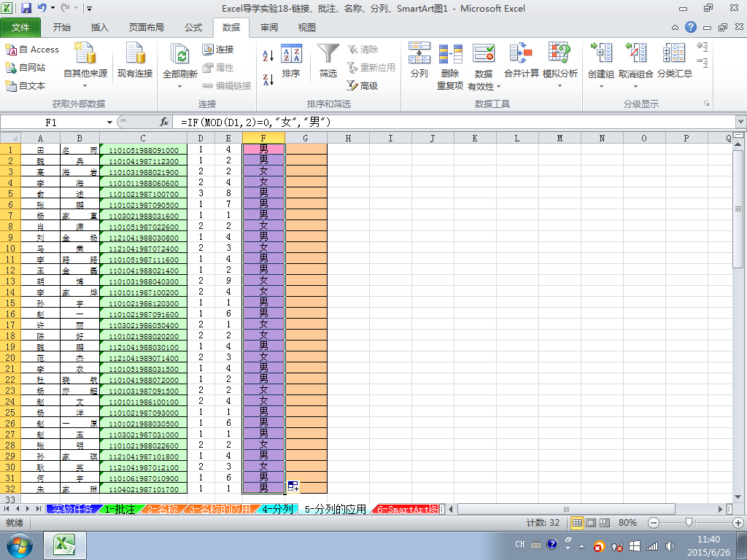The height and width of the screenshot is (560, 747).
Task: Click Consolidate (合并计算) icon
Action: point(521,53)
